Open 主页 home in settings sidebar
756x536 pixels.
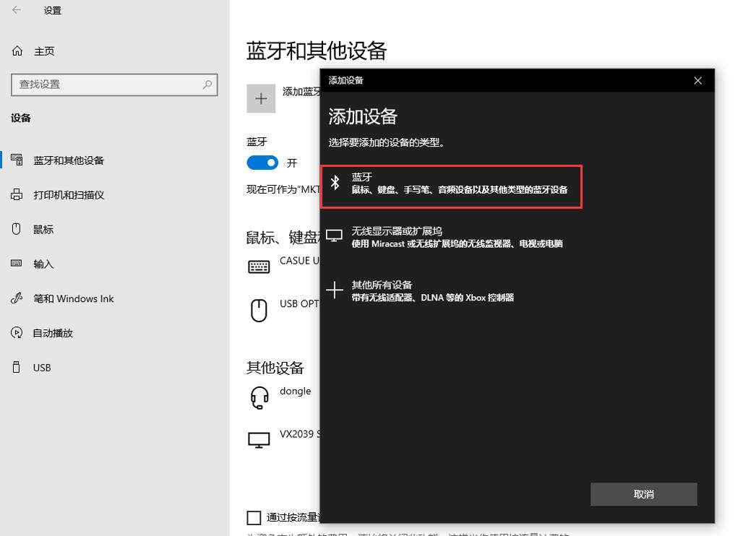[x=44, y=51]
